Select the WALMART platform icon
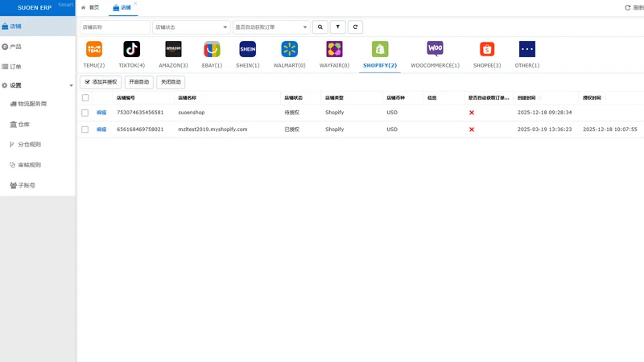This screenshot has width=644, height=362. tap(290, 49)
